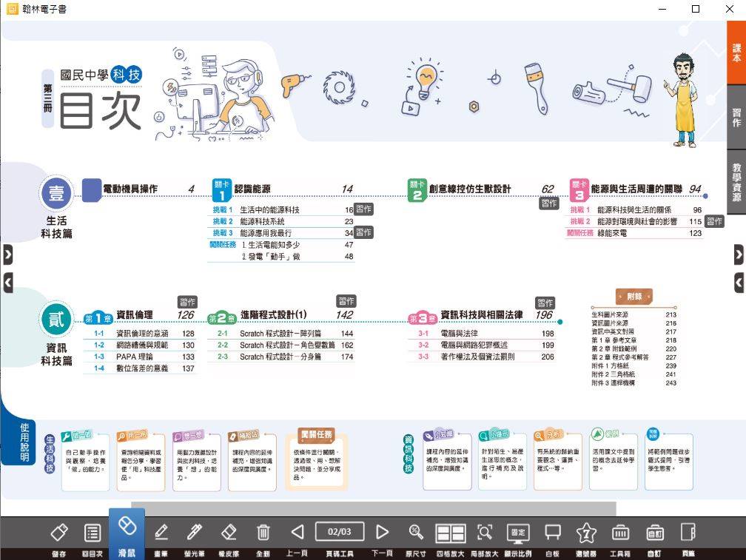Click the 原尺寸 original size icon

point(416,532)
